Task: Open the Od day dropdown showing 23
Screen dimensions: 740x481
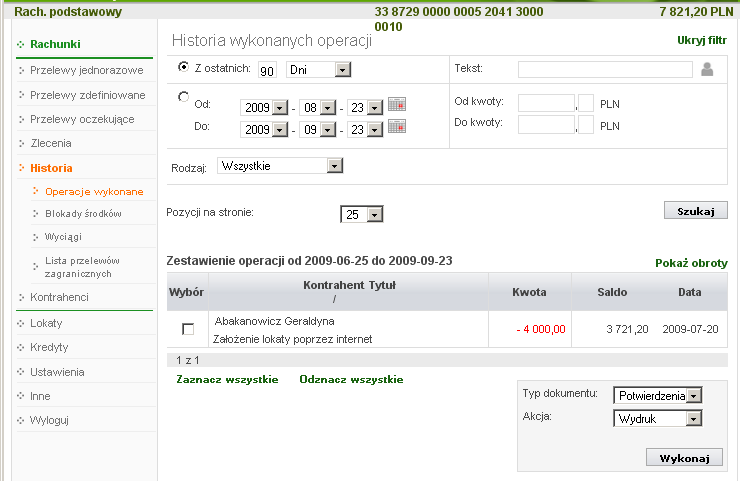Action: coord(365,108)
